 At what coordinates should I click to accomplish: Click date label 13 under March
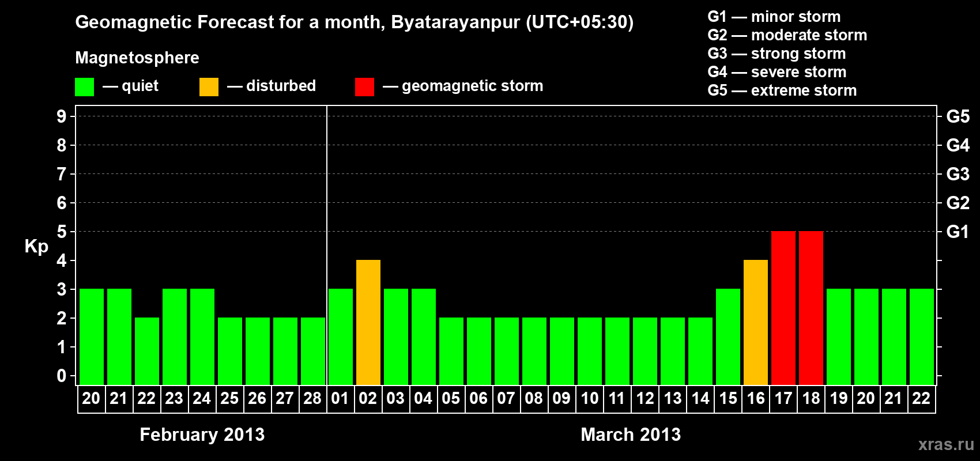pyautogui.click(x=673, y=399)
